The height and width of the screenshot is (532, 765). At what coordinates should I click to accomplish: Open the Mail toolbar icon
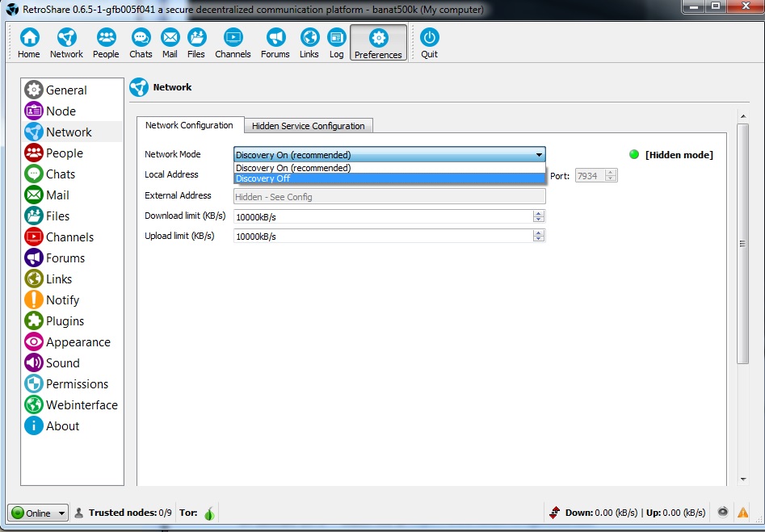pyautogui.click(x=170, y=43)
